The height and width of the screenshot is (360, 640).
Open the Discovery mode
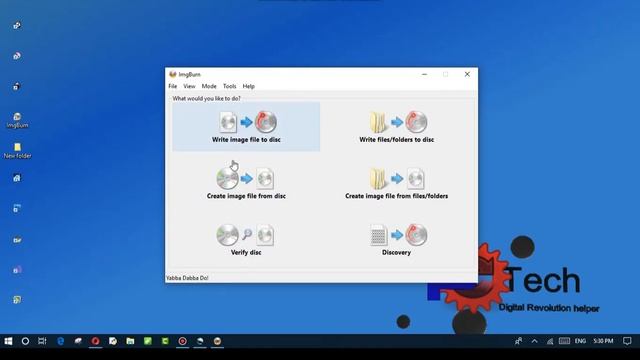pos(396,240)
